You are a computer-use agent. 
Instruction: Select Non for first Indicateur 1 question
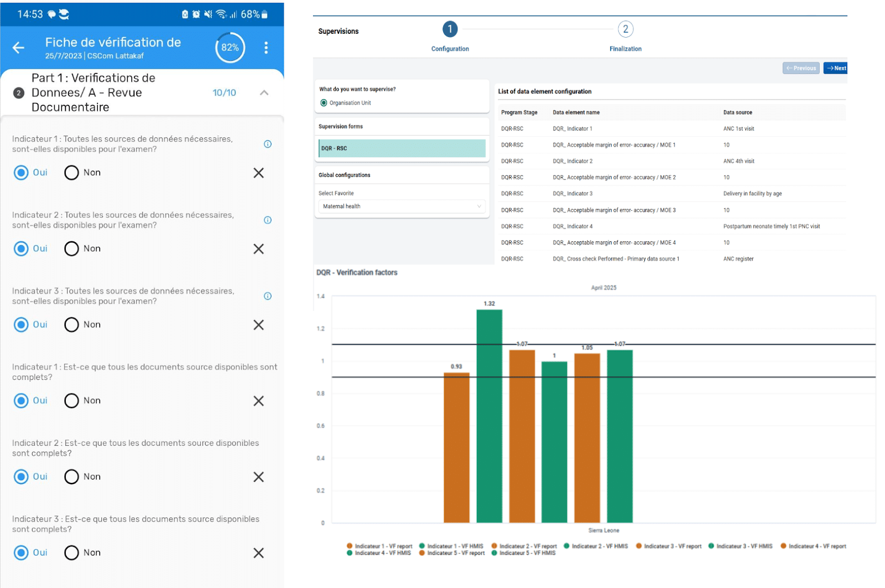click(72, 173)
